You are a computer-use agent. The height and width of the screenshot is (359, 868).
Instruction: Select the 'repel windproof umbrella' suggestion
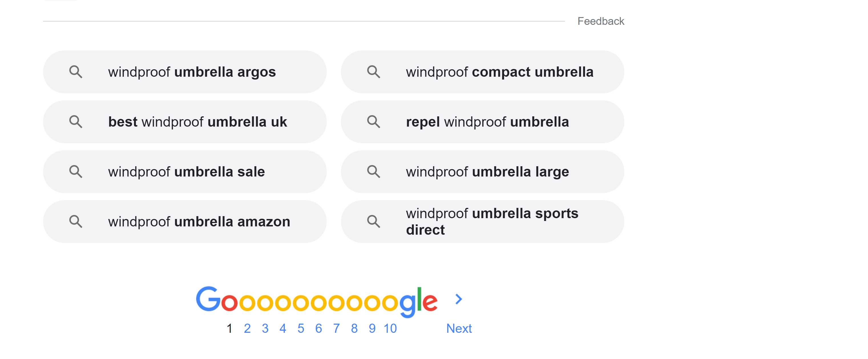482,121
